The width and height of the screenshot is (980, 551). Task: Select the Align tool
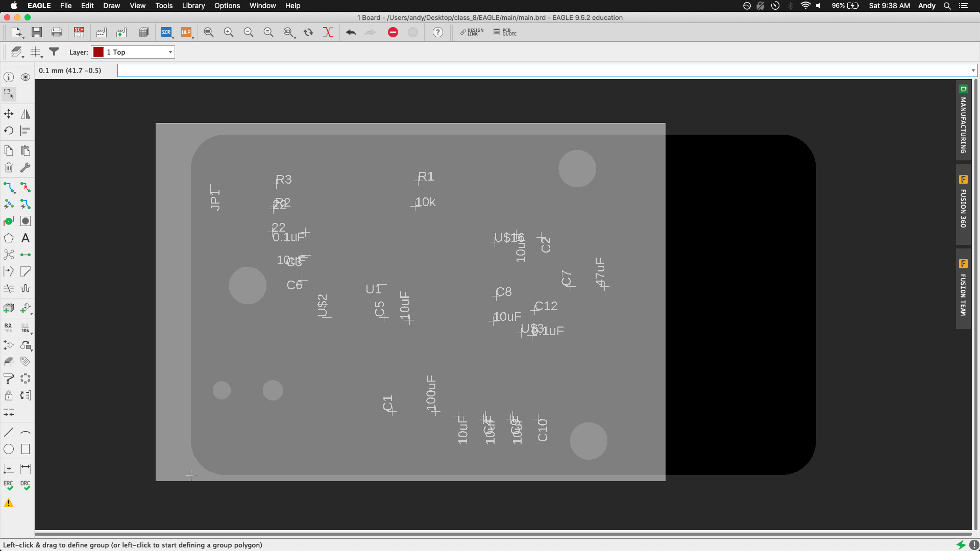pyautogui.click(x=26, y=131)
